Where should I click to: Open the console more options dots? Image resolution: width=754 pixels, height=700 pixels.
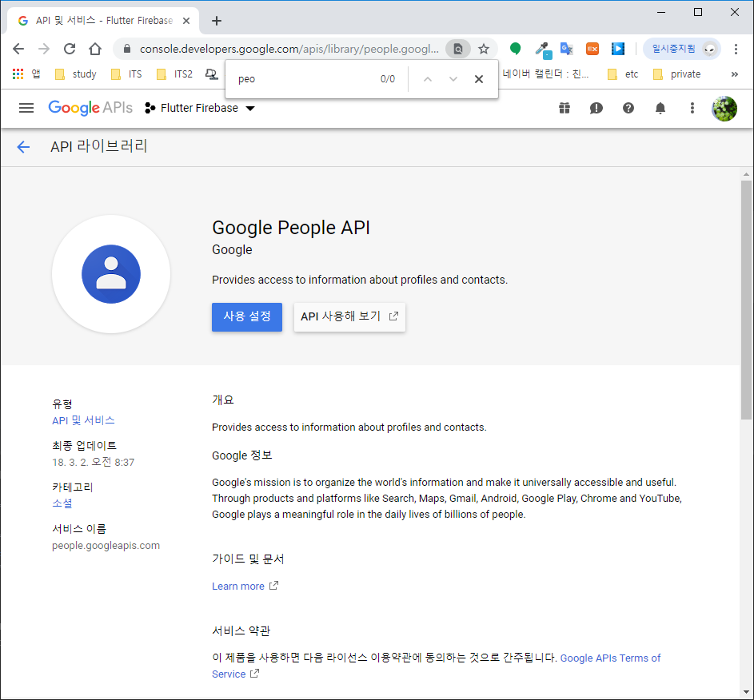click(692, 108)
